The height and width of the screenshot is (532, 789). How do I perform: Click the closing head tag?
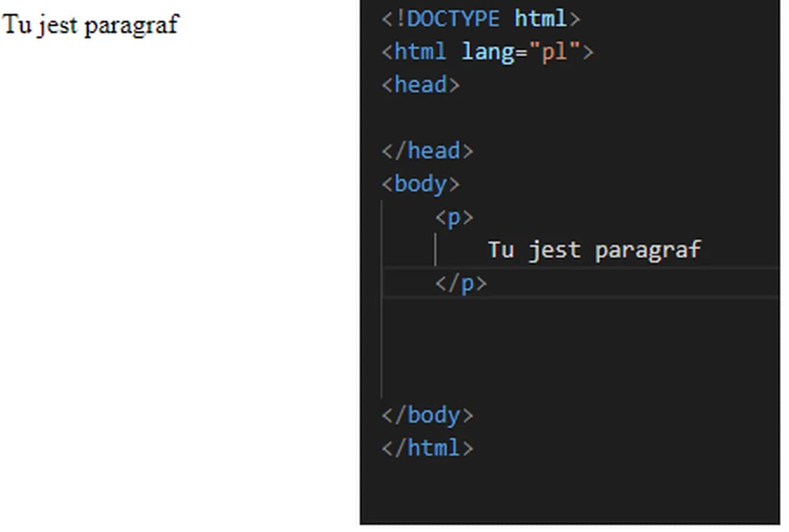point(427,151)
